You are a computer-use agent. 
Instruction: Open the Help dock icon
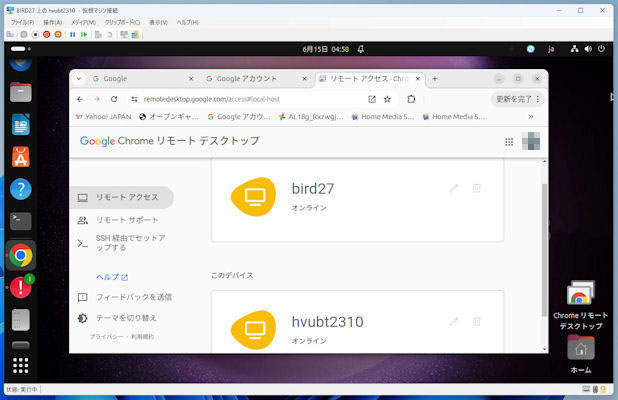(20, 189)
